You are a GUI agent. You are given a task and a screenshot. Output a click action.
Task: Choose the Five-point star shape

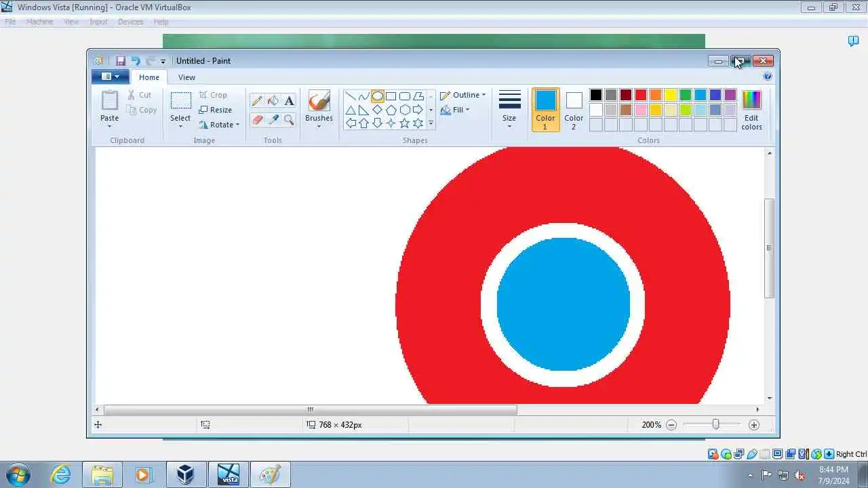point(405,123)
